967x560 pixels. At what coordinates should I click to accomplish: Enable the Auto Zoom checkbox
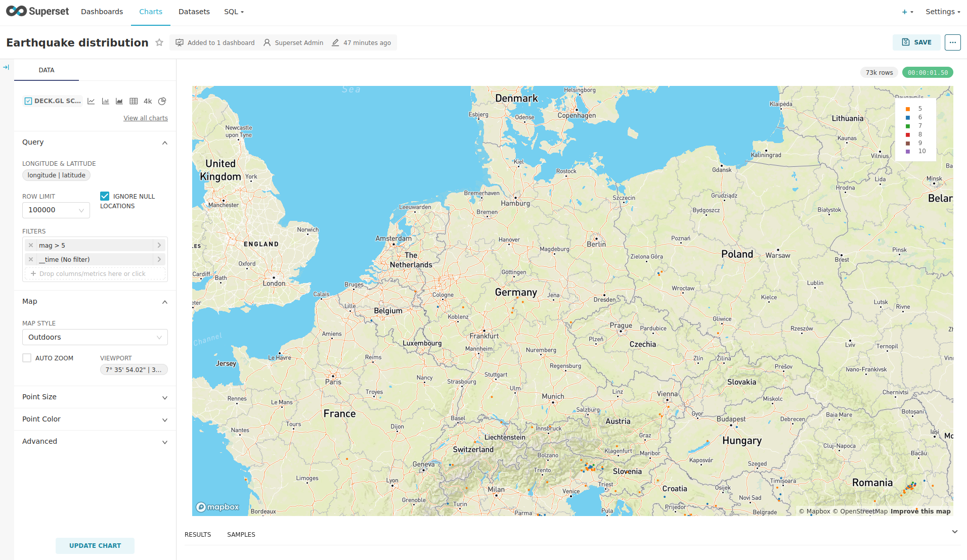[27, 358]
